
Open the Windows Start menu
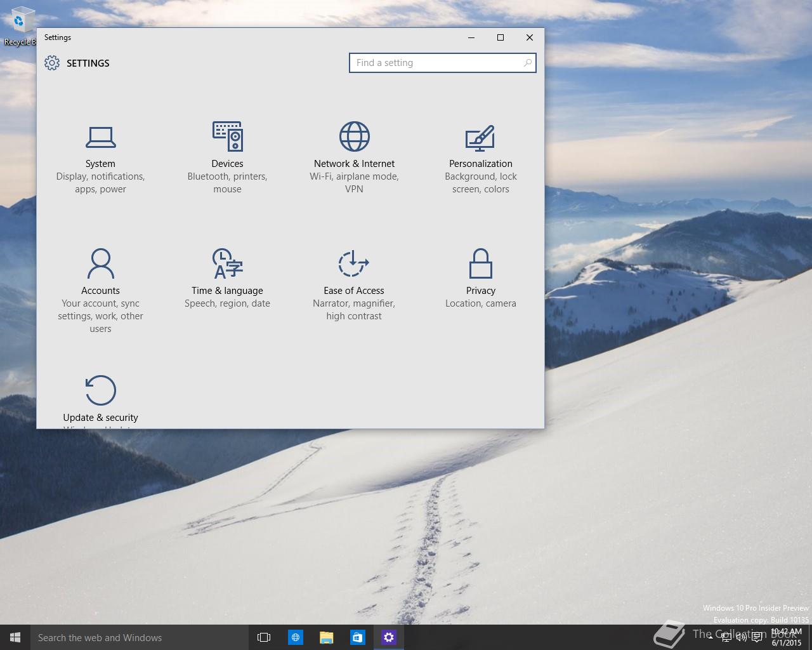[x=15, y=637]
